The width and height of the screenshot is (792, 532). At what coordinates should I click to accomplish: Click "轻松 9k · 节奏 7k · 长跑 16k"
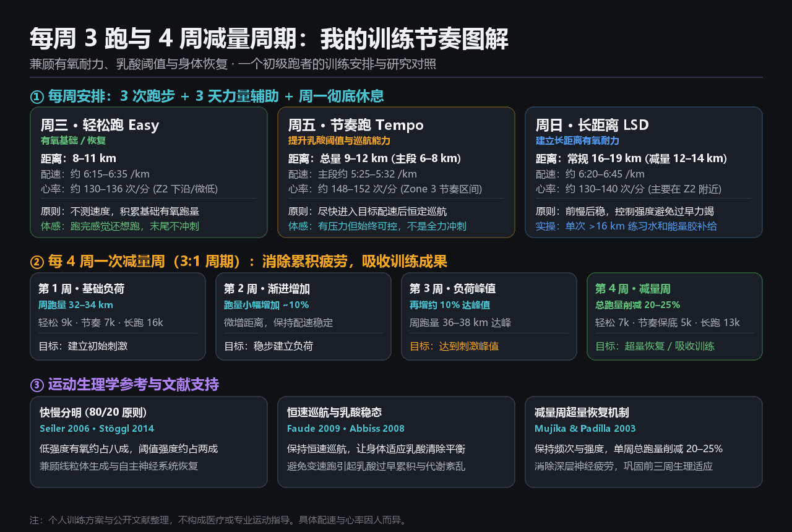101,322
